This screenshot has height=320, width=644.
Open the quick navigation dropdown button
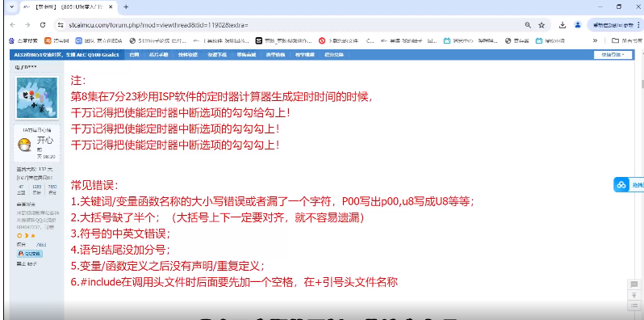[613, 55]
